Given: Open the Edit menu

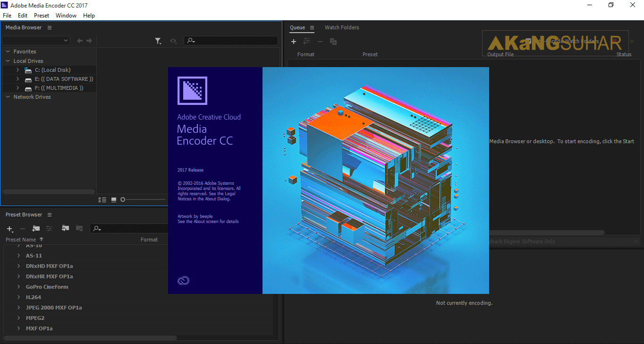Looking at the screenshot, I should click(23, 16).
